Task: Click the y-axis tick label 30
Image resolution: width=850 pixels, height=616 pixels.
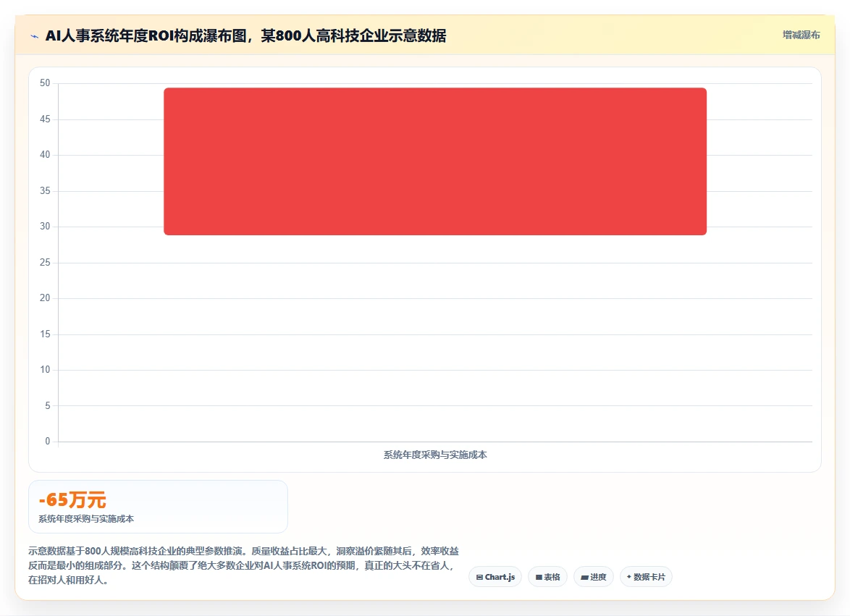Action: [x=45, y=227]
